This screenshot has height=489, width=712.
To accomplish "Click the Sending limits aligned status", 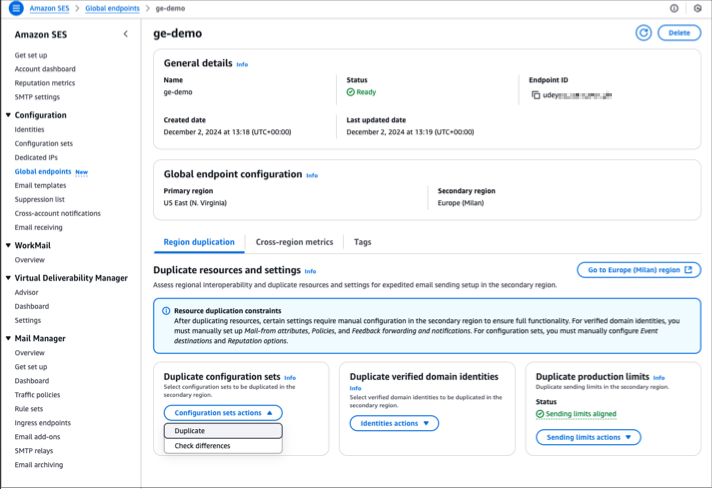I will click(576, 414).
